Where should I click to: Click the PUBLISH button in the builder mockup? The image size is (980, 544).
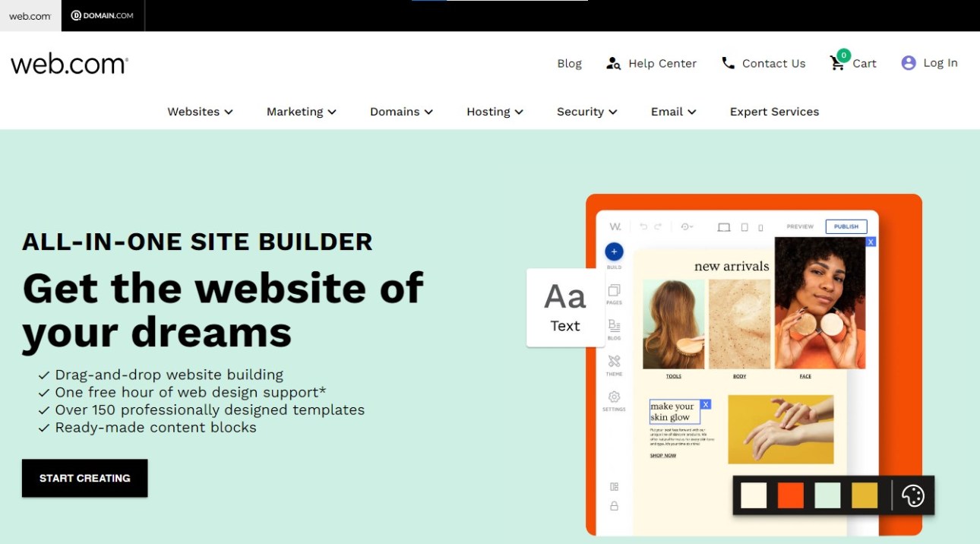click(x=846, y=226)
